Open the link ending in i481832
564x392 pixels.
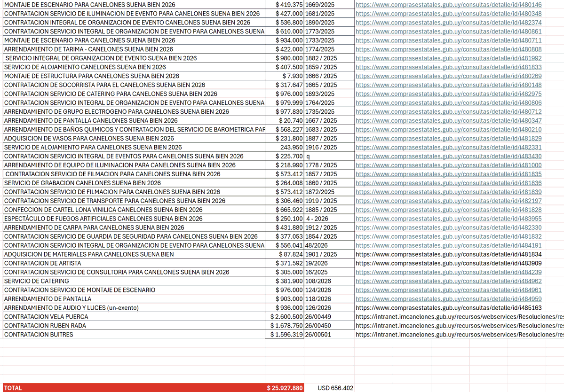[x=449, y=236]
